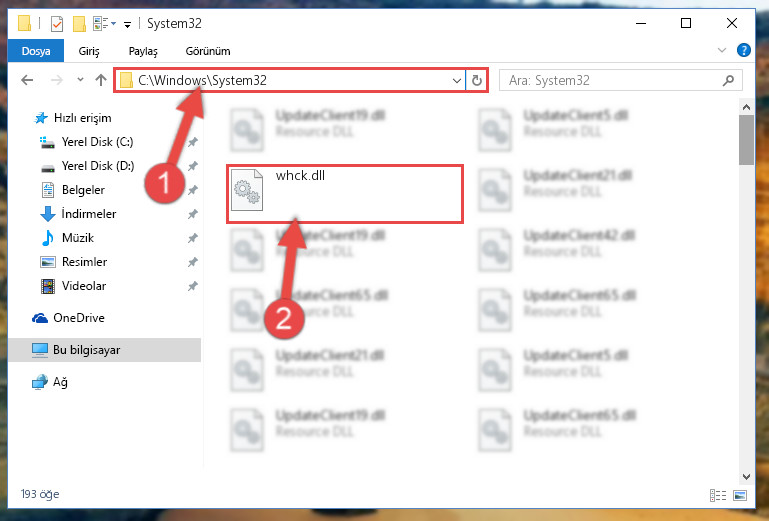The image size is (769, 521).
Task: Refresh the System32 folder view
Action: coord(477,80)
